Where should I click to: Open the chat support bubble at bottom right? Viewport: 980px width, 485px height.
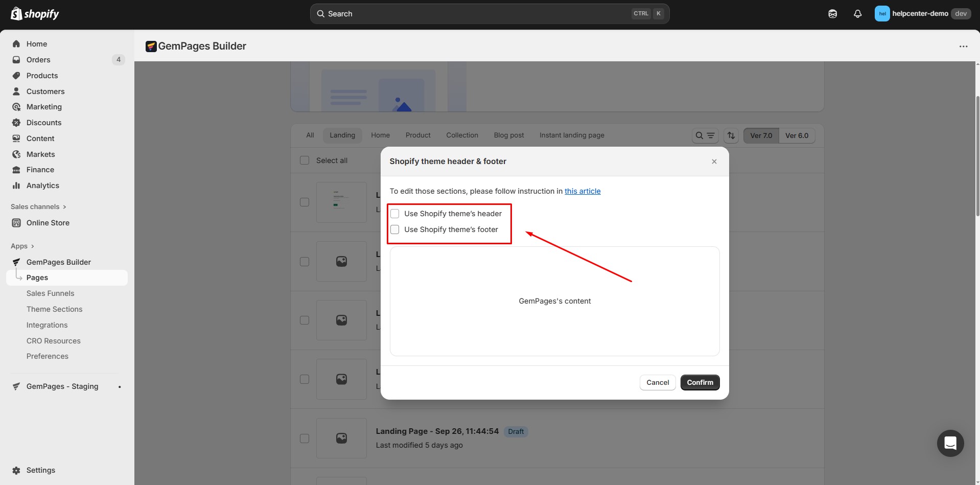950,443
